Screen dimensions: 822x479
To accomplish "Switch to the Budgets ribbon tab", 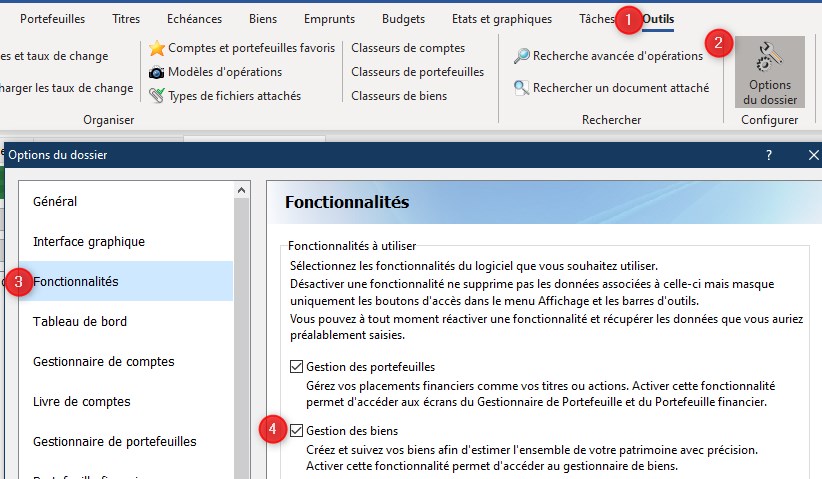I will tap(402, 19).
